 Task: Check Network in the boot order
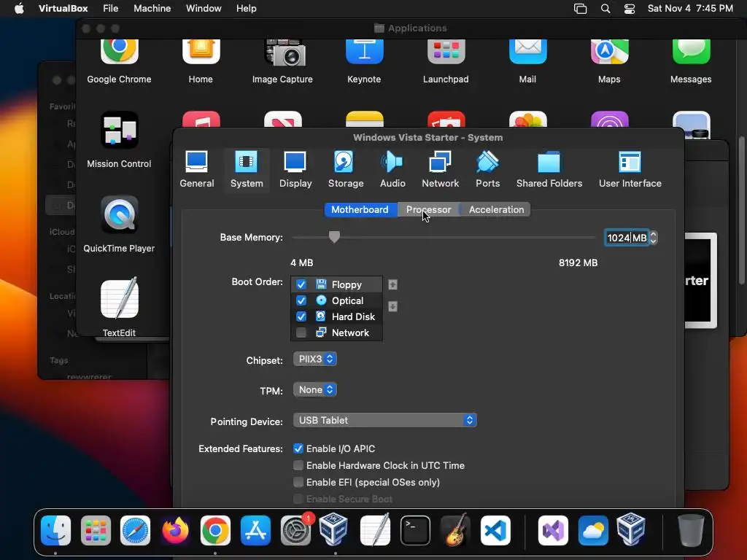pos(301,332)
